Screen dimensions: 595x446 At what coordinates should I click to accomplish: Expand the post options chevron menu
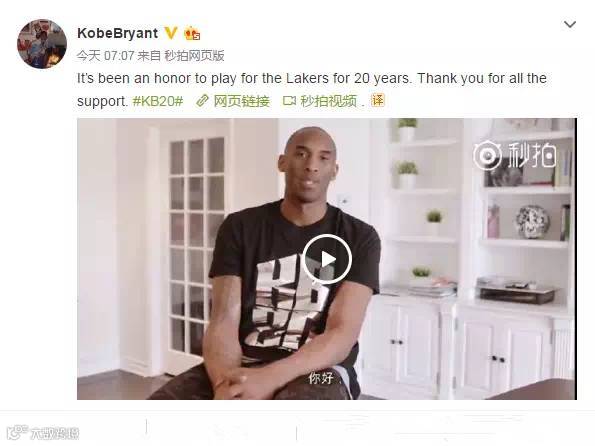tap(570, 25)
